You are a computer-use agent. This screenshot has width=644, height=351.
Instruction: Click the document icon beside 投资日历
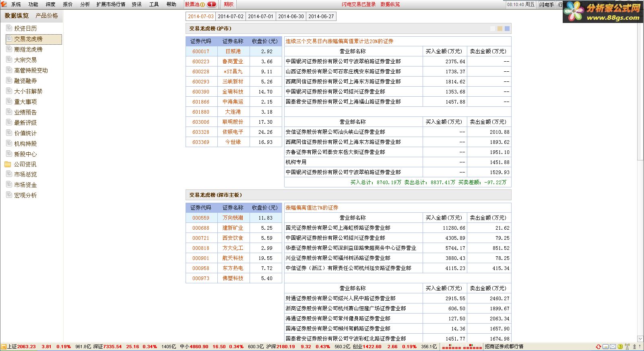[x=9, y=28]
